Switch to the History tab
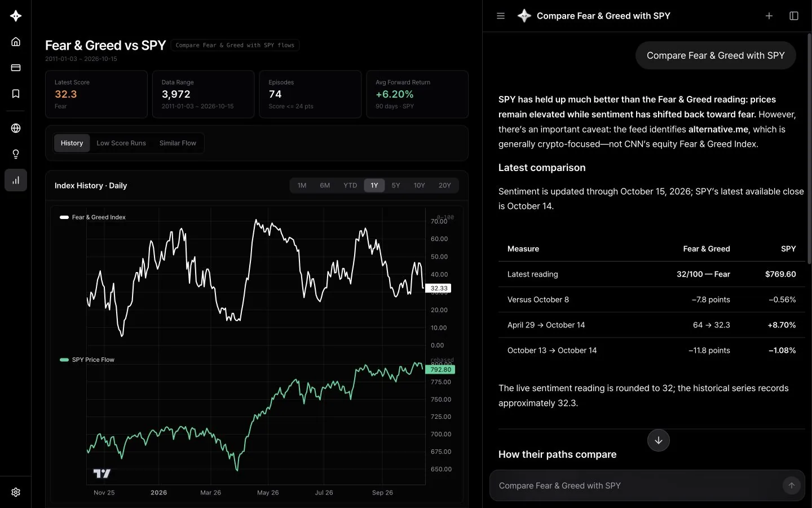812x508 pixels. click(x=72, y=143)
